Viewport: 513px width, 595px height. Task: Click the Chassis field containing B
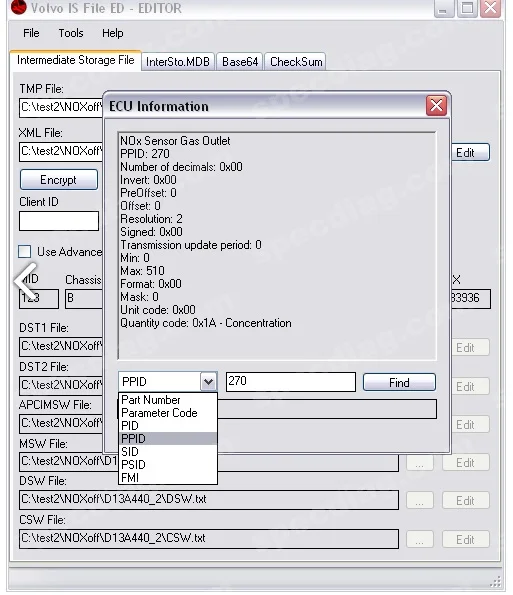tap(84, 299)
